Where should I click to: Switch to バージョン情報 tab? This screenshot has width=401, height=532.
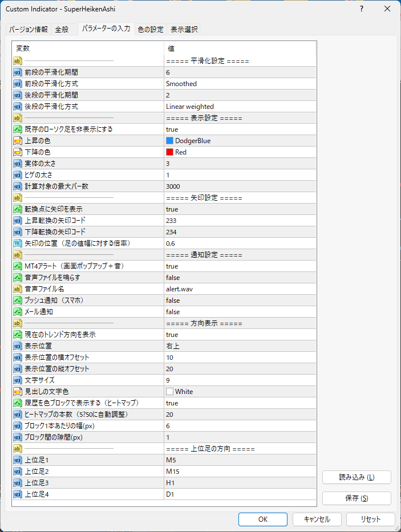pos(29,30)
